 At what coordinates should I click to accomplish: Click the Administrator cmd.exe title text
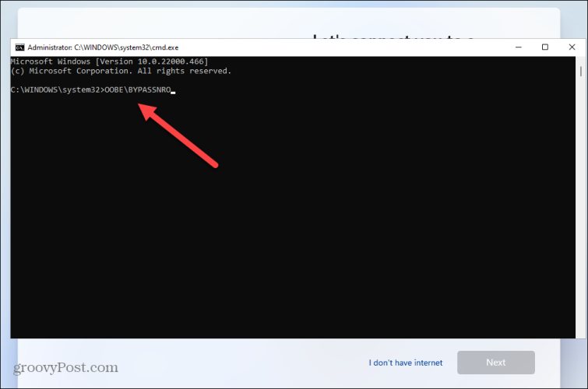click(103, 47)
